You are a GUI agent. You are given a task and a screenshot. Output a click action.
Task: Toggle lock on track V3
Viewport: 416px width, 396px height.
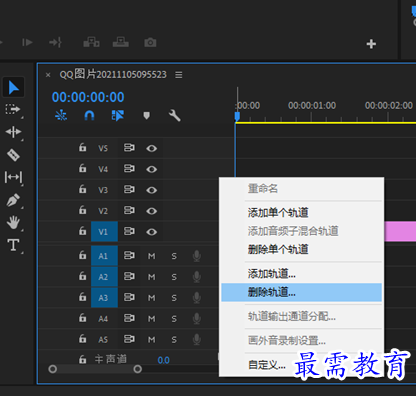tap(82, 189)
